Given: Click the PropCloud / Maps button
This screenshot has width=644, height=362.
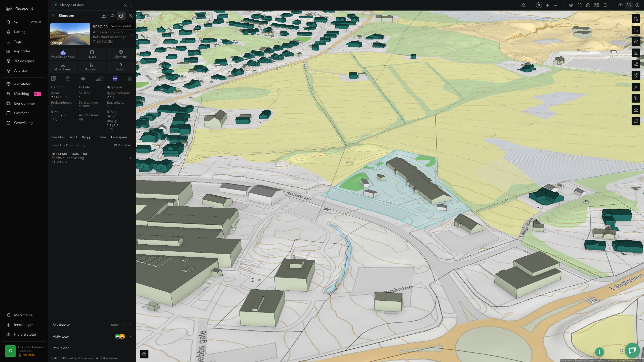Looking at the screenshot, I should 63,54.
